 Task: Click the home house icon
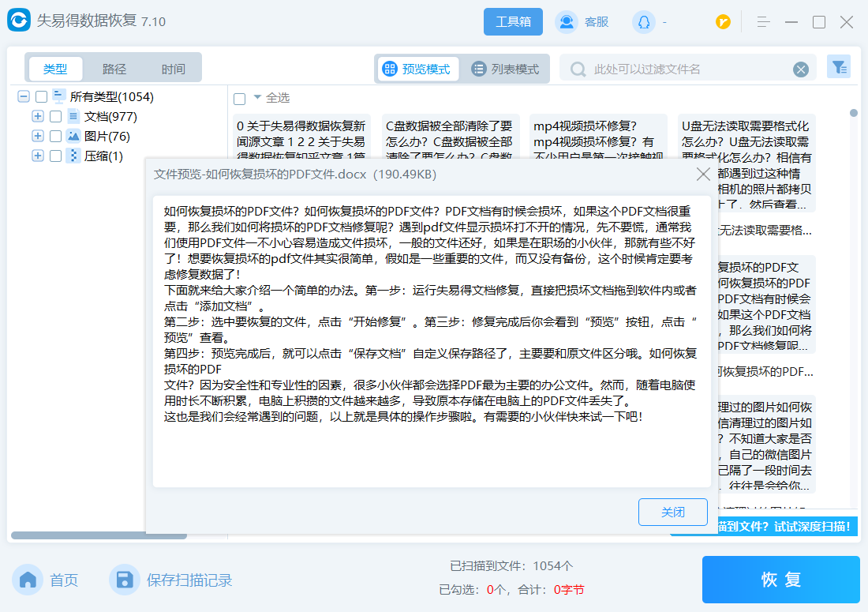pyautogui.click(x=28, y=580)
